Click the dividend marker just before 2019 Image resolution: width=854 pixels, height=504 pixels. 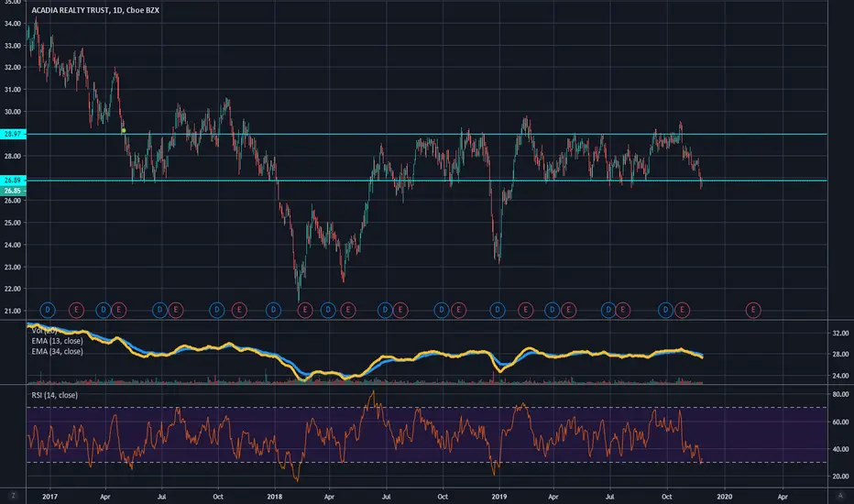click(498, 310)
